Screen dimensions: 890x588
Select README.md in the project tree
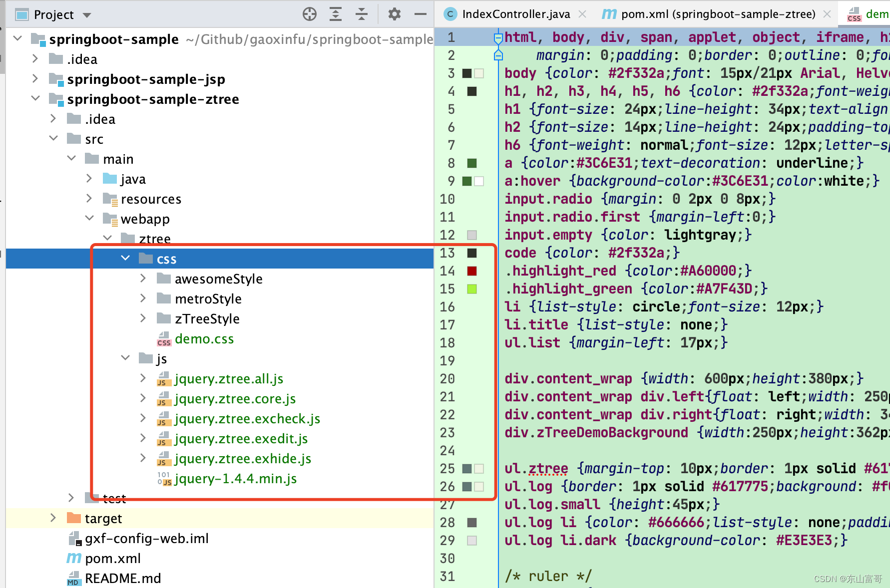tap(123, 579)
